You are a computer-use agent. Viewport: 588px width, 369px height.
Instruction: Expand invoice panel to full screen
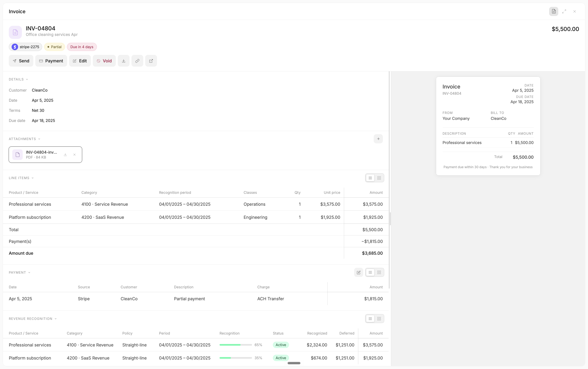[x=564, y=11]
